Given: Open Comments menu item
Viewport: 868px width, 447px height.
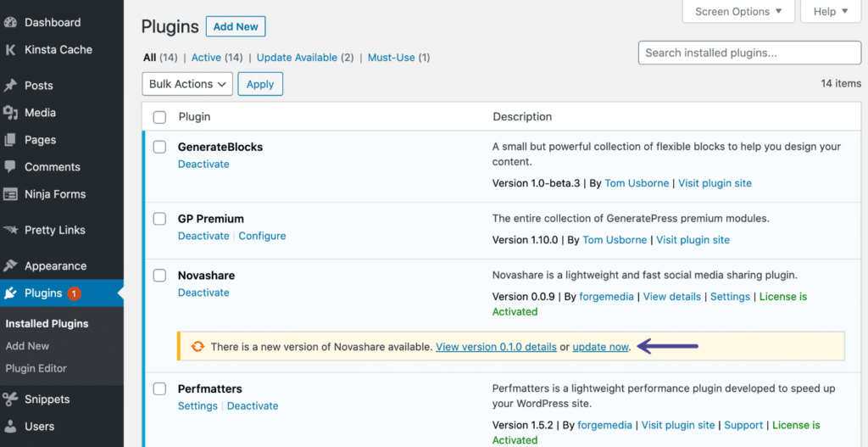Looking at the screenshot, I should tap(53, 167).
